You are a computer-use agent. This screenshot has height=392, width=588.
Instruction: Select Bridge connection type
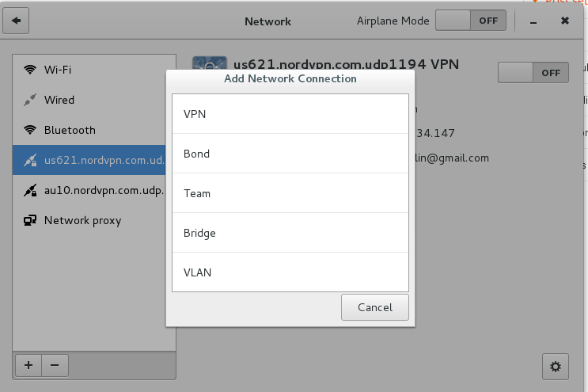[290, 233]
